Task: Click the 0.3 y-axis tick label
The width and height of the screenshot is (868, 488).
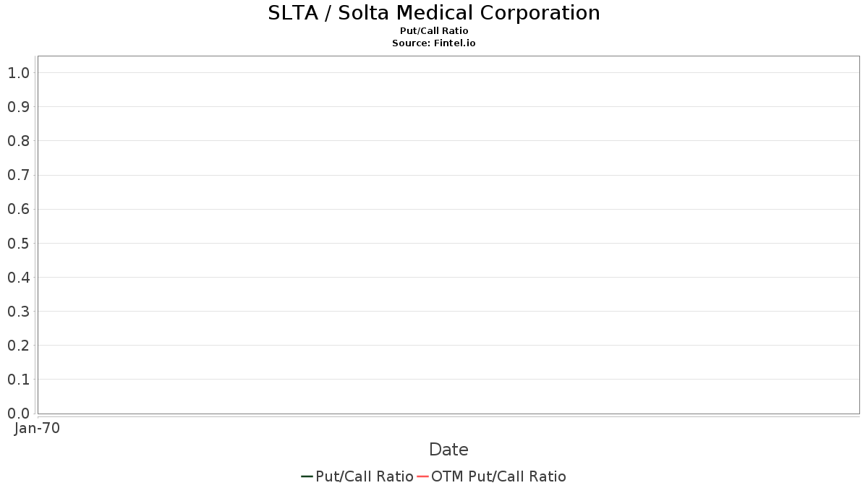Action: [19, 312]
